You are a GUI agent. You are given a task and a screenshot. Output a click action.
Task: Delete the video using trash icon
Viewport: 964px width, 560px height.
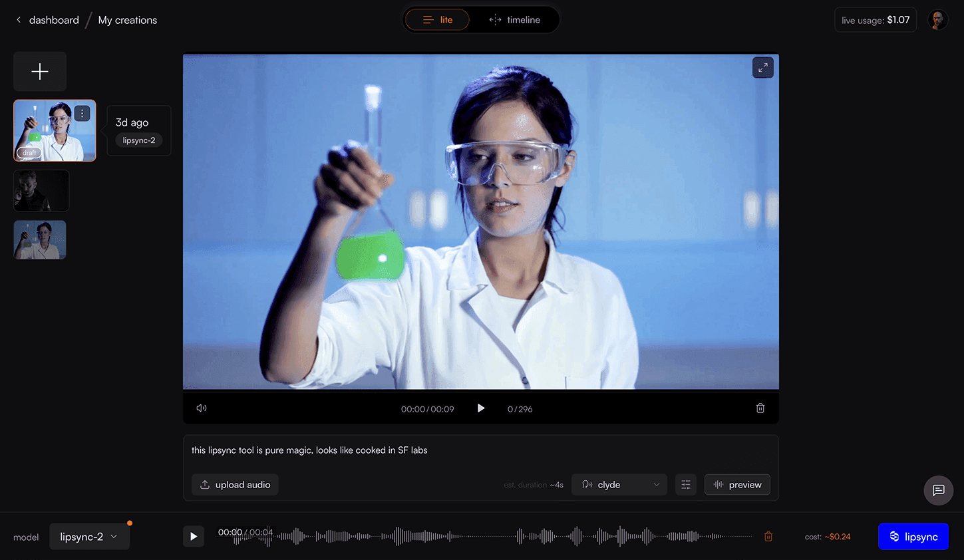click(760, 408)
